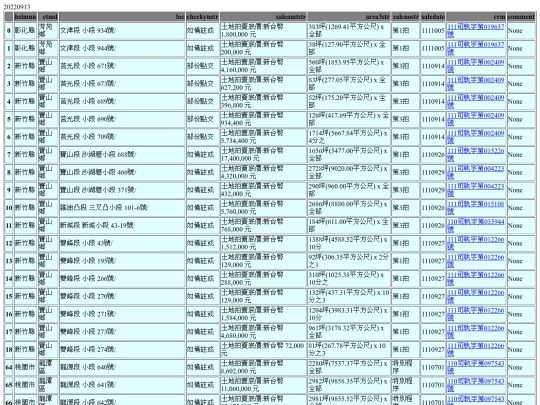Select the 396,800 元 sale amount cell
Image resolution: width=540 pixels, height=405 pixels.
(263, 101)
